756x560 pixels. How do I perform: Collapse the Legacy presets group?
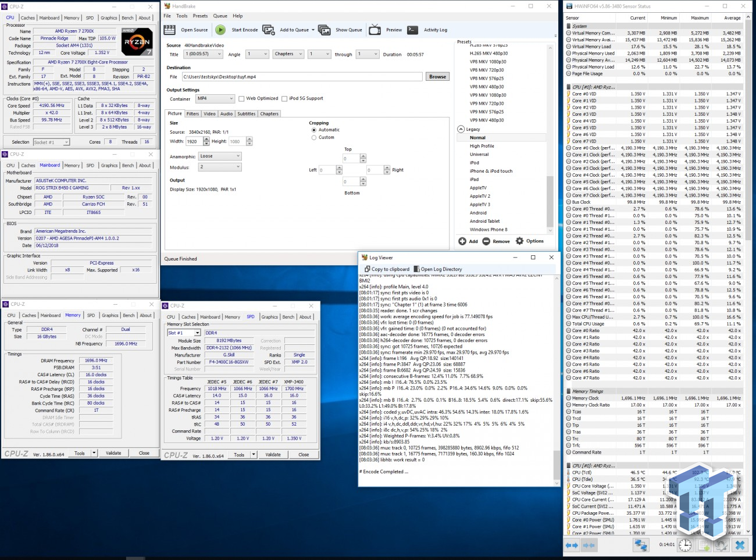tap(461, 129)
